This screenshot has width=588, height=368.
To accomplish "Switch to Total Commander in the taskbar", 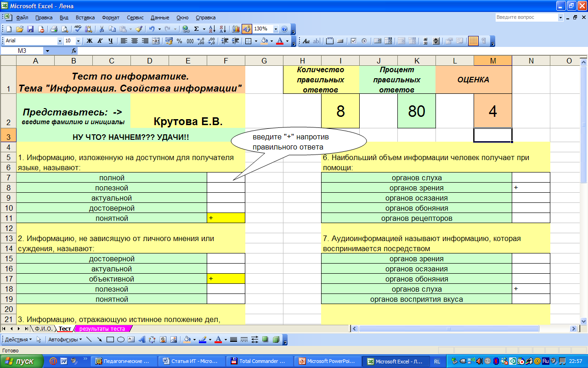I will pyautogui.click(x=260, y=361).
